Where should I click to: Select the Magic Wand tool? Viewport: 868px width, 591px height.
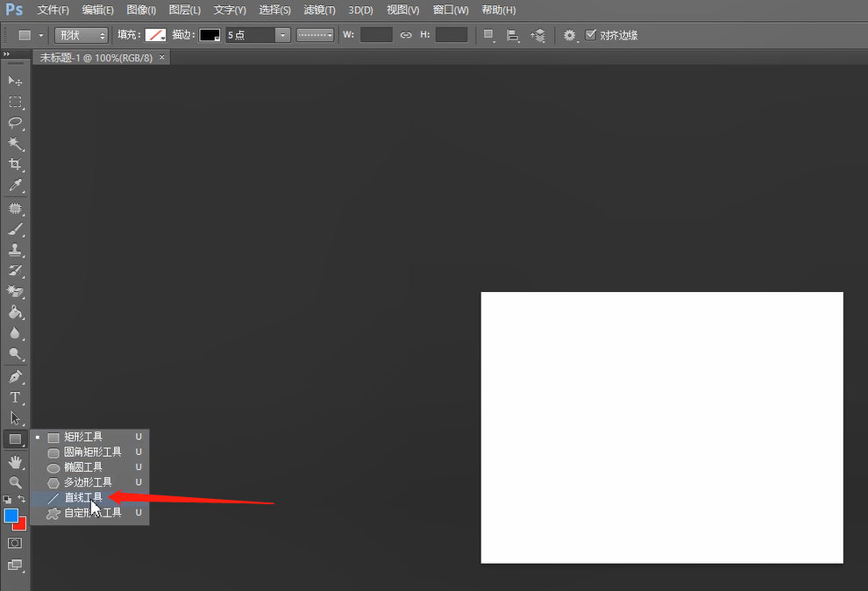(16, 144)
